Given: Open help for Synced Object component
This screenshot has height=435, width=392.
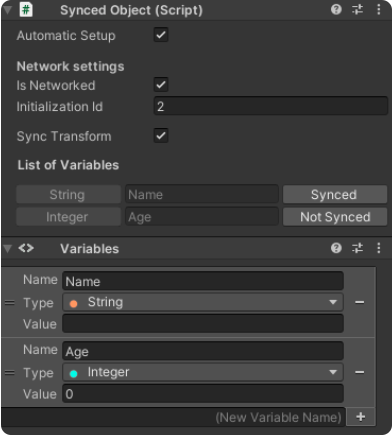Looking at the screenshot, I should [x=336, y=10].
